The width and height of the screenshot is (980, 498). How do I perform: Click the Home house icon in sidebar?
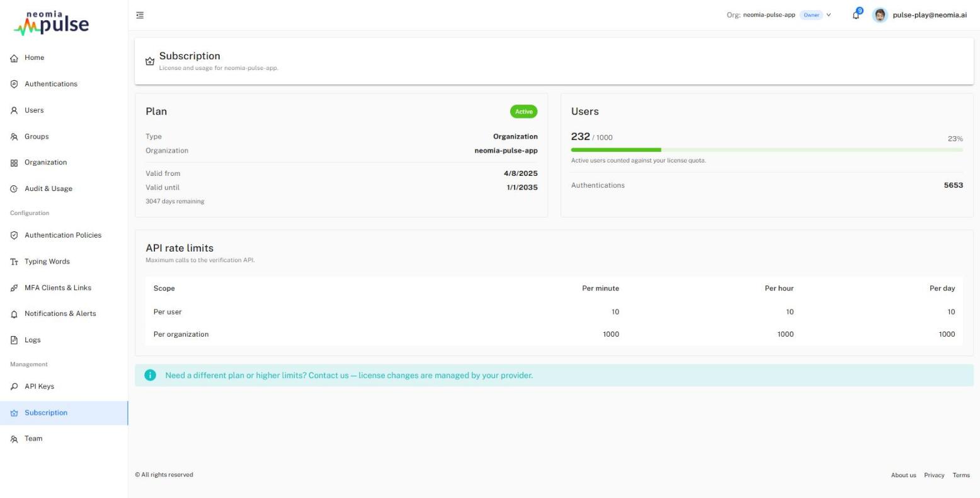coord(14,58)
